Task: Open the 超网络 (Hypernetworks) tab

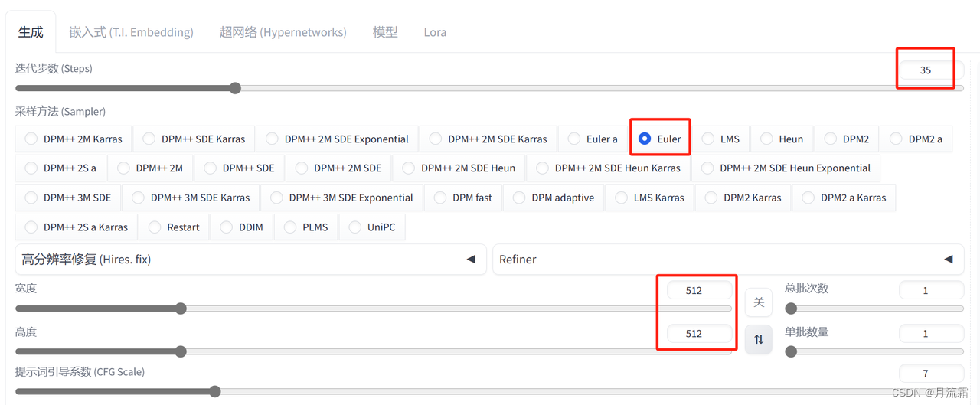Action: click(283, 32)
